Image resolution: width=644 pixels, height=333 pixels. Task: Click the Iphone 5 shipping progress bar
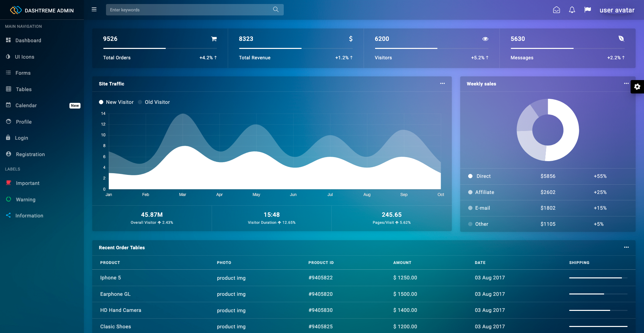pyautogui.click(x=598, y=278)
